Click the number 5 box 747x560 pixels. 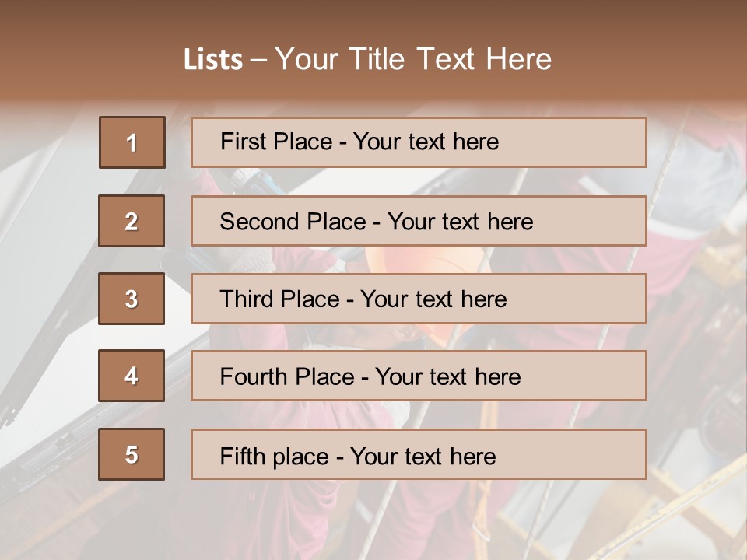[132, 454]
